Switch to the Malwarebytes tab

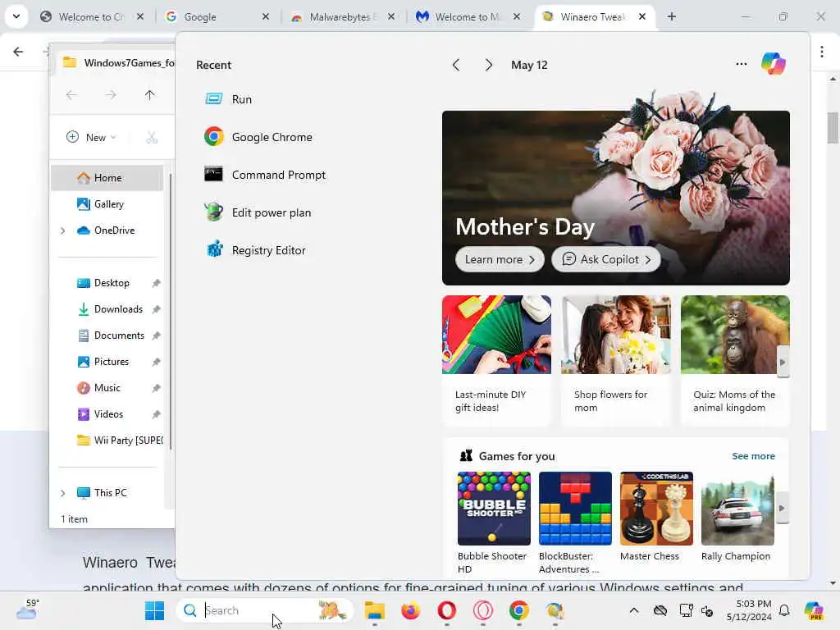[336, 17]
